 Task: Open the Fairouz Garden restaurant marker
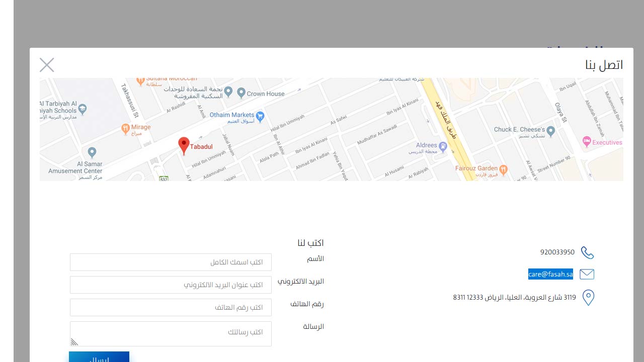coord(504,170)
